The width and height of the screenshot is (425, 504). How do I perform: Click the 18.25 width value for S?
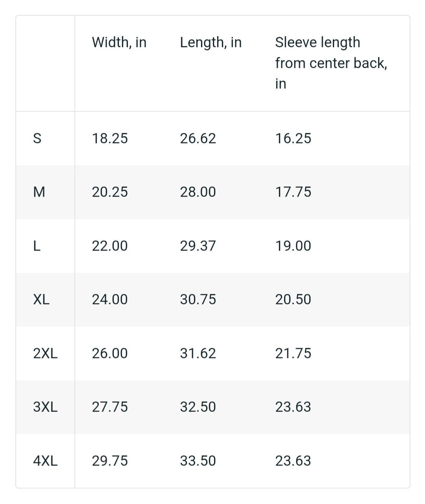coord(110,138)
